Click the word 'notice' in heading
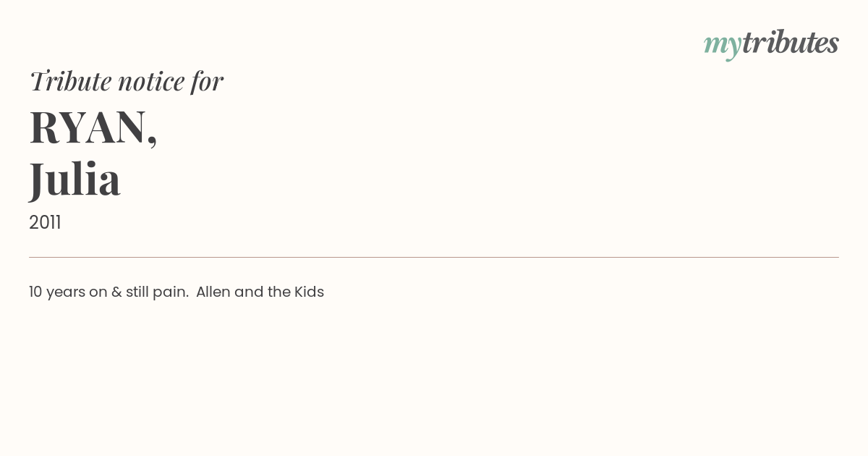 pos(151,82)
